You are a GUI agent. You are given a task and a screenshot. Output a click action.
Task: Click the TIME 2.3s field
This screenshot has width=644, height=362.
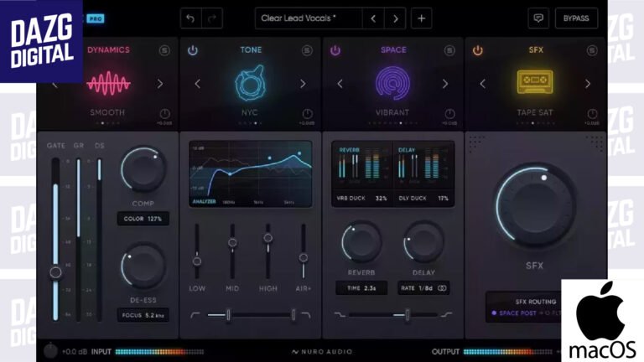click(361, 288)
